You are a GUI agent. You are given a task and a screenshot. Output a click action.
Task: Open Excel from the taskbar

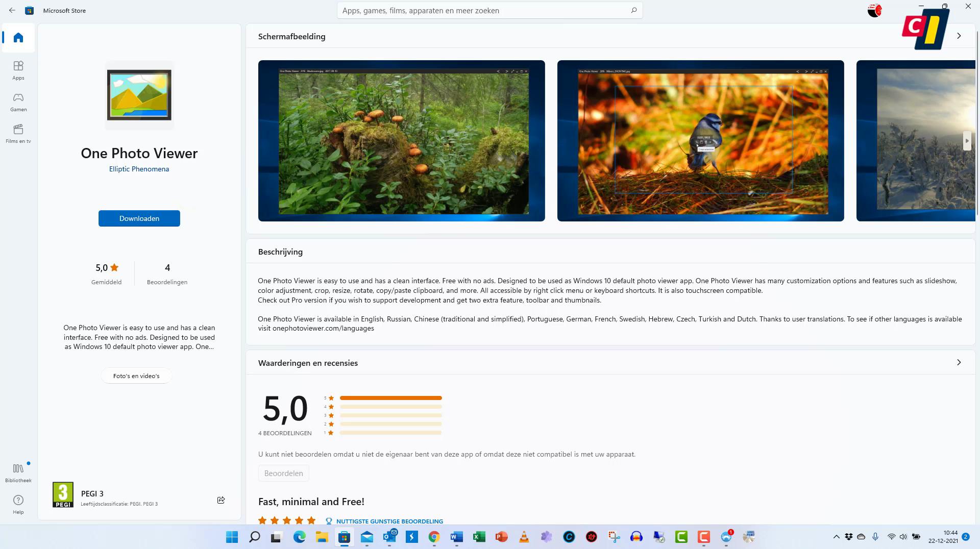[479, 537]
